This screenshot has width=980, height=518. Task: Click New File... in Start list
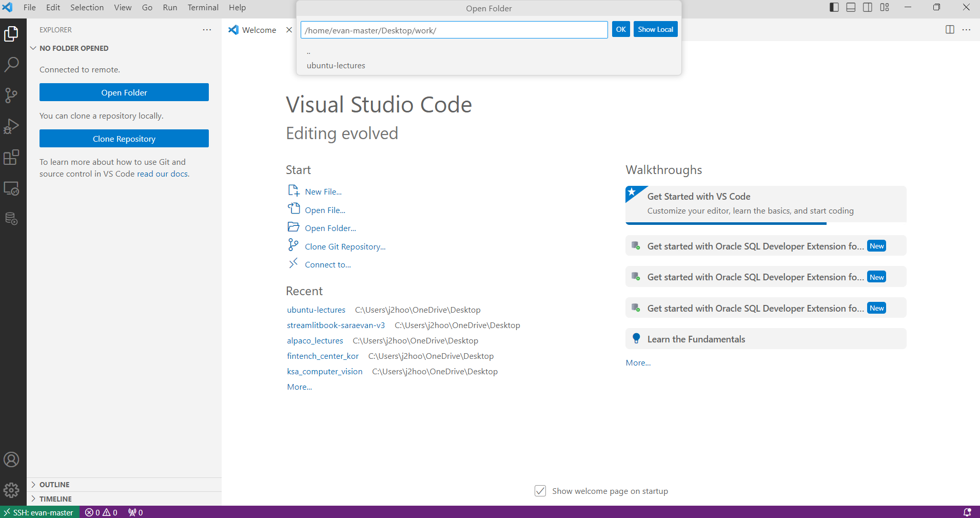click(323, 191)
